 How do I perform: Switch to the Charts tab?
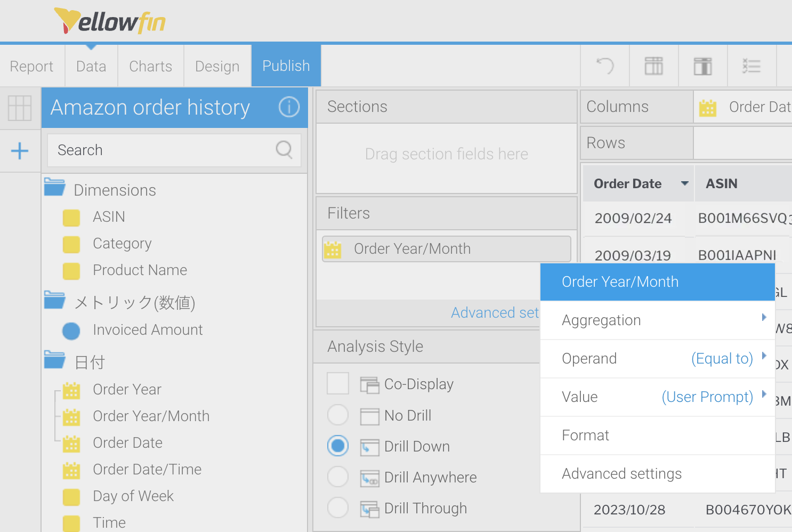point(151,66)
